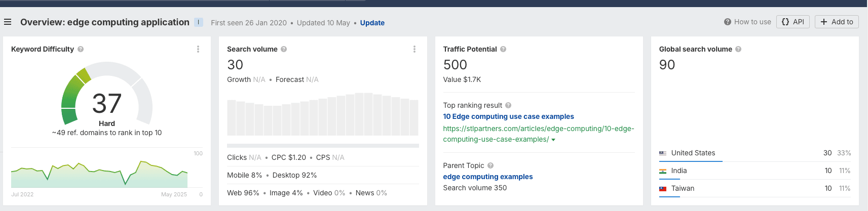Screen dimensions: 868x211
Task: Click Parent Topic help question icon
Action: [x=490, y=165]
